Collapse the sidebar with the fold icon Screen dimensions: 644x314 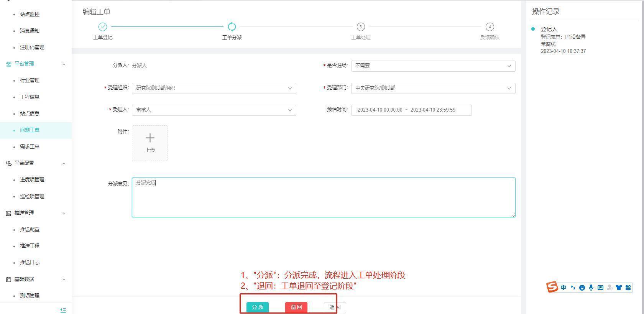pyautogui.click(x=63, y=310)
